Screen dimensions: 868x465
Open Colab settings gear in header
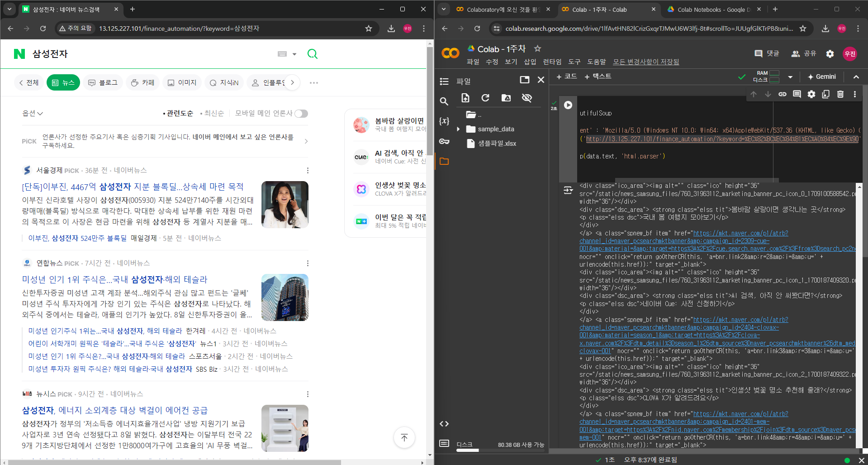(830, 54)
